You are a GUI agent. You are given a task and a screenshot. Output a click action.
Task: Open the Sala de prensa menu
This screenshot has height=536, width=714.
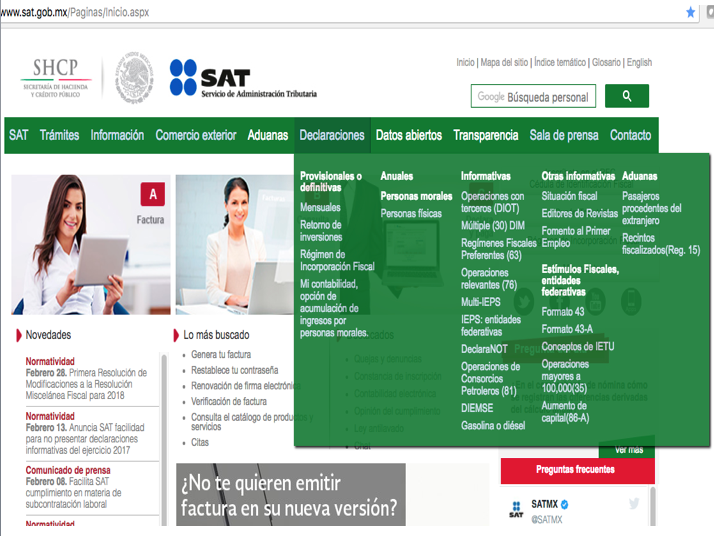564,135
